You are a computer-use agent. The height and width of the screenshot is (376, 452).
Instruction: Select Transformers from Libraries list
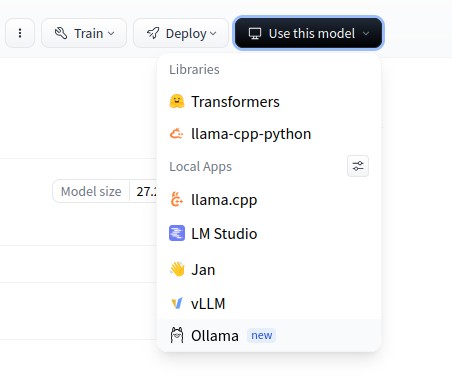click(269, 101)
